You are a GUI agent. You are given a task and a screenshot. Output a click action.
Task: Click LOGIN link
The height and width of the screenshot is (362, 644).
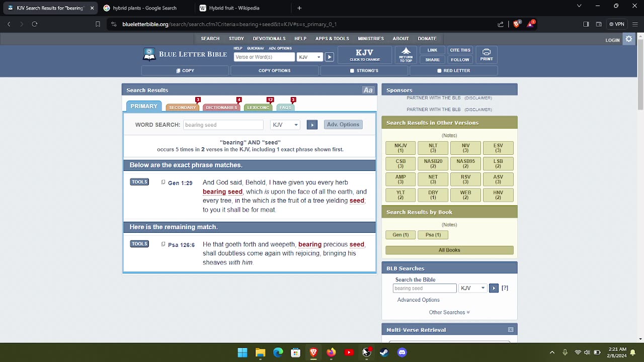click(x=612, y=40)
